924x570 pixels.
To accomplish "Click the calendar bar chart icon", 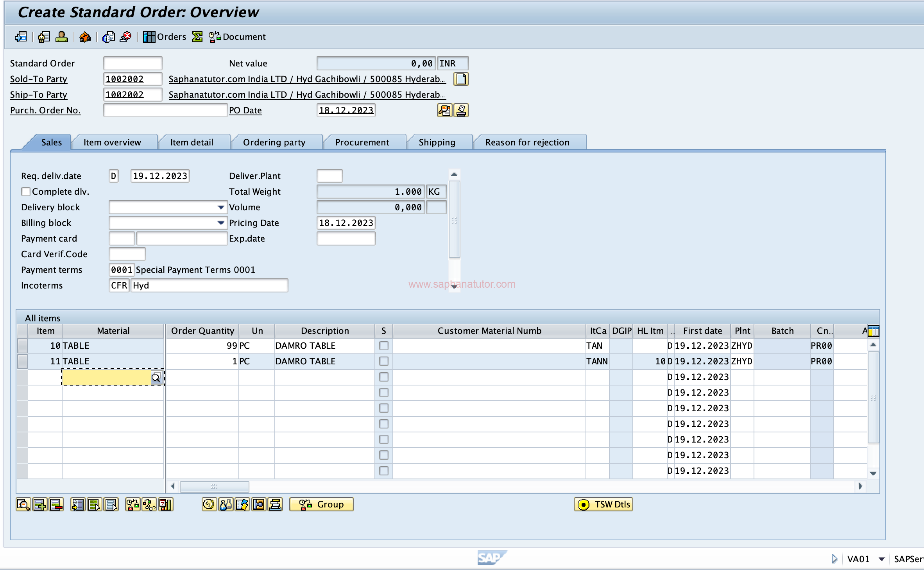I will [x=166, y=504].
